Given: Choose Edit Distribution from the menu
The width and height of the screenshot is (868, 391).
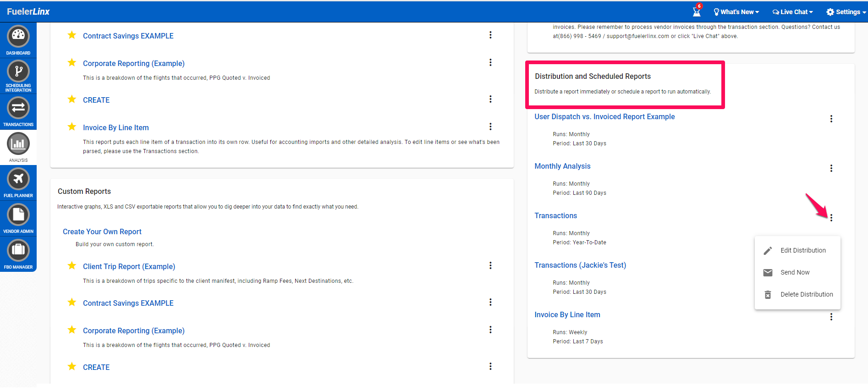Looking at the screenshot, I should (x=797, y=251).
